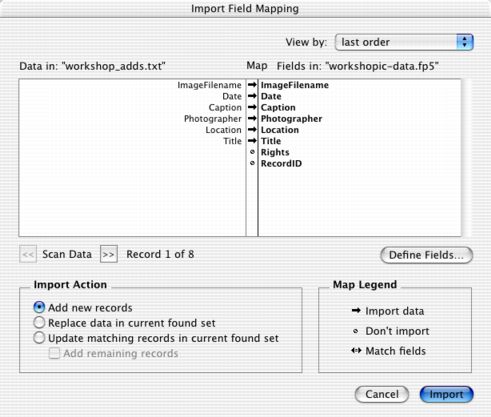Confirm with the Import button

[446, 394]
